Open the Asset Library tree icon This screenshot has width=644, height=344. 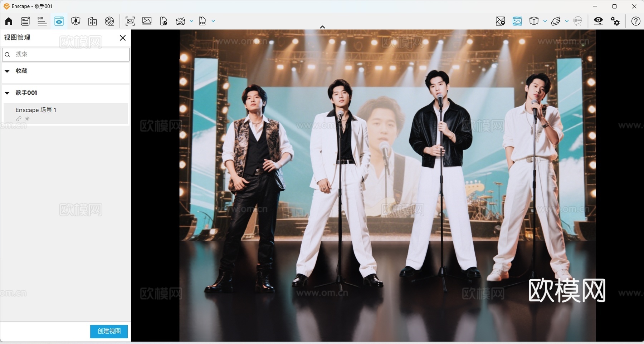[75, 21]
